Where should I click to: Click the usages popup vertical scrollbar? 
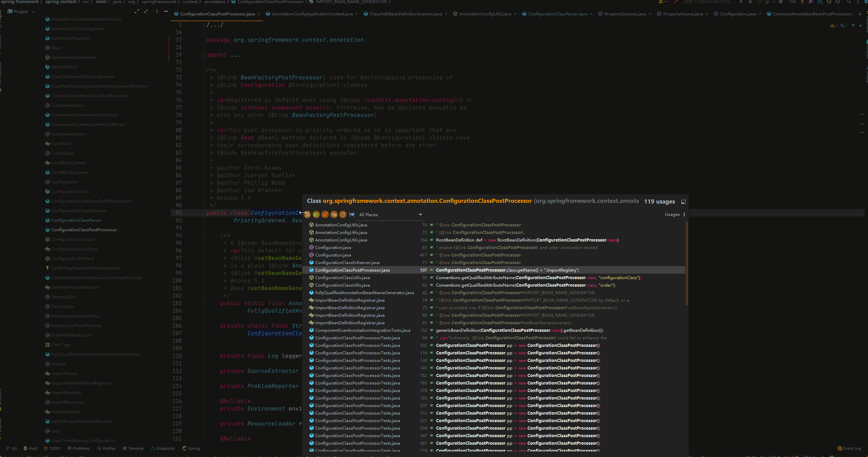[686, 263]
